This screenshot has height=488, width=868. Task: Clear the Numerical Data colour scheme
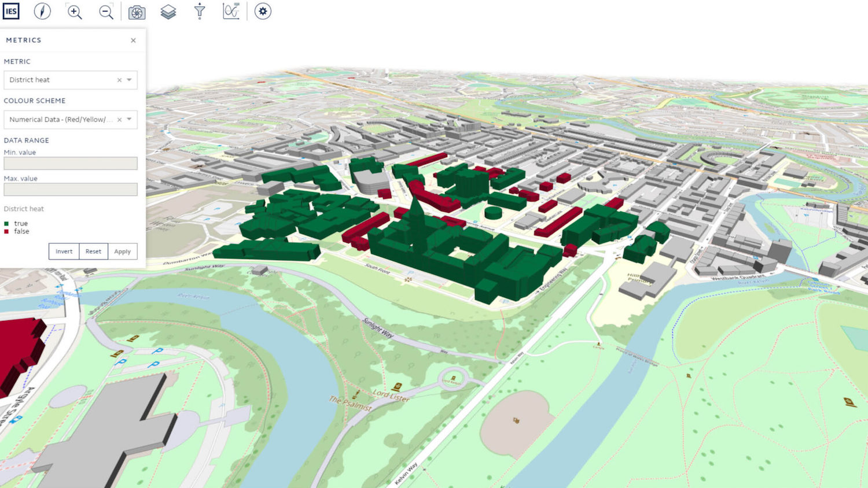[x=119, y=120]
